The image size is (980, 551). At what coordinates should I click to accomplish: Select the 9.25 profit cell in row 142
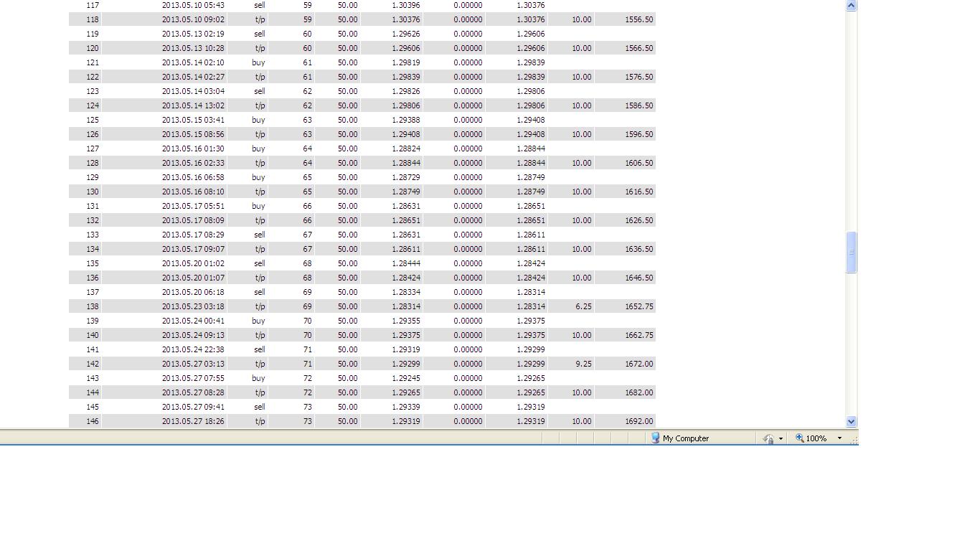click(571, 364)
